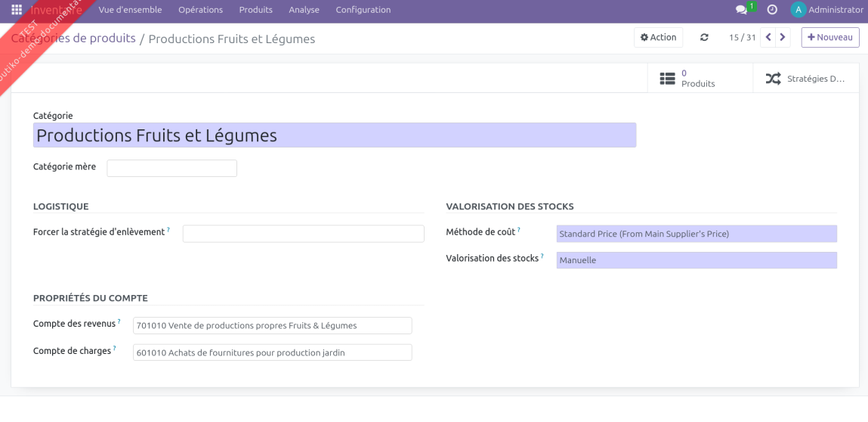Viewport: 868px width, 422px height.
Task: Open the apps grid menu icon
Action: 17,10
